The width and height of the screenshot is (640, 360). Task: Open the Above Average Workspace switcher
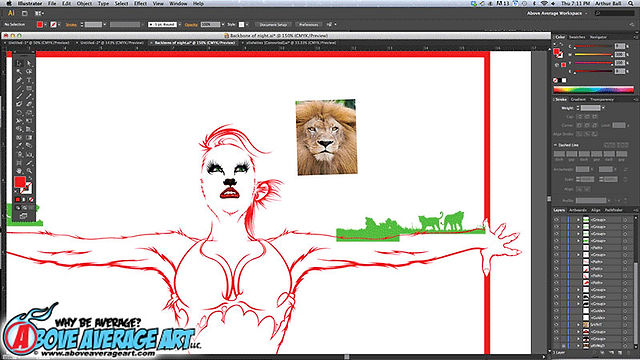(x=557, y=13)
